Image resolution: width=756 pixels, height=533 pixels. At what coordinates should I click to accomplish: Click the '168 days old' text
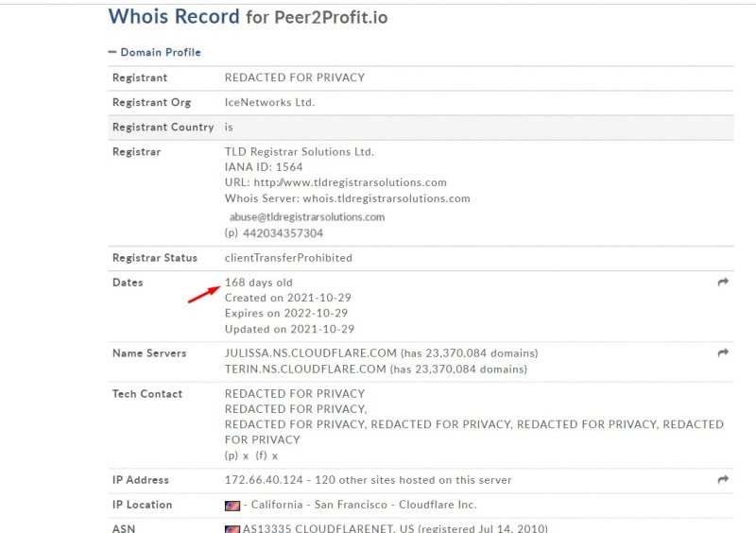point(258,283)
